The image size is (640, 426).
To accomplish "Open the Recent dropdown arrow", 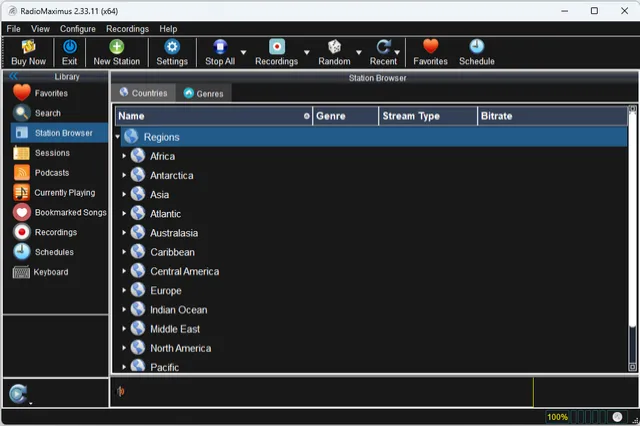I will point(397,52).
